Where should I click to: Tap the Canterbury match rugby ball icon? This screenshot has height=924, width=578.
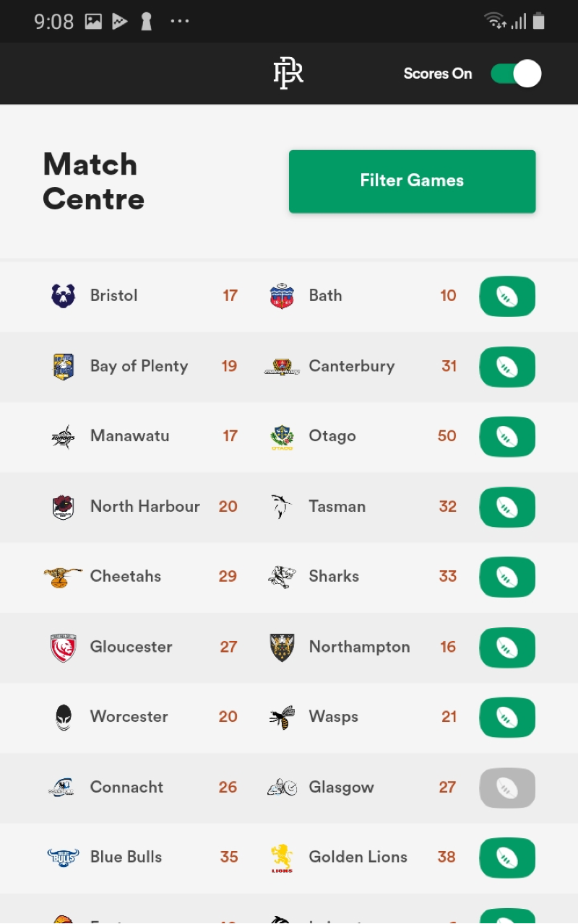coord(507,367)
